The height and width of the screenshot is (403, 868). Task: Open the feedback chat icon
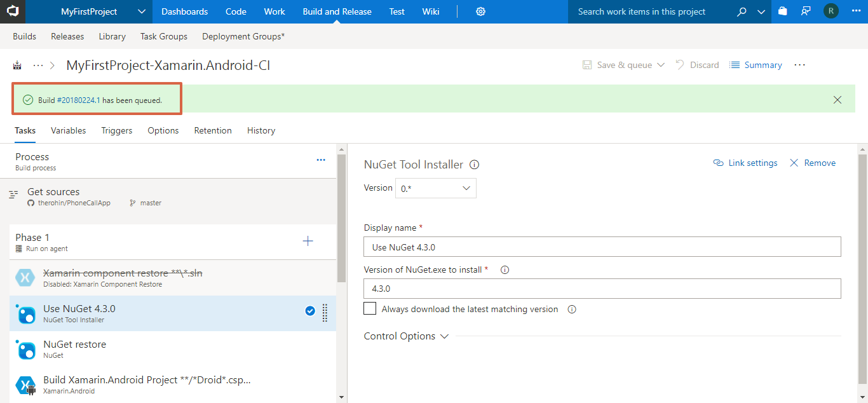[x=806, y=11]
